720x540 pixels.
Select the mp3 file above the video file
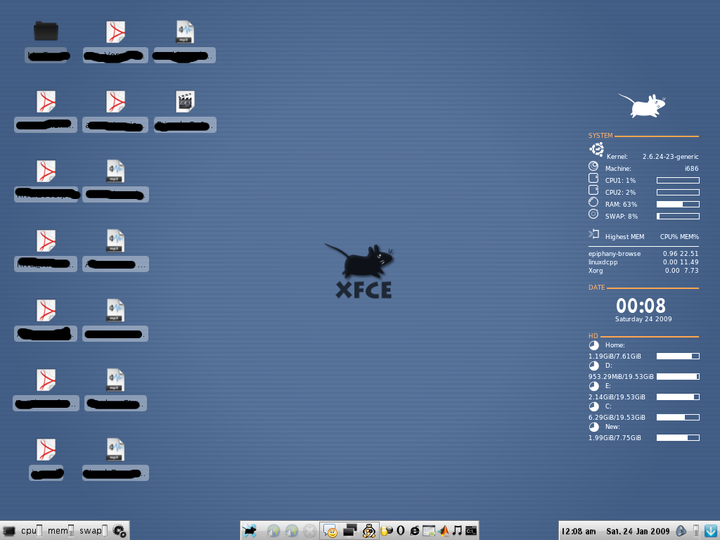[x=185, y=32]
